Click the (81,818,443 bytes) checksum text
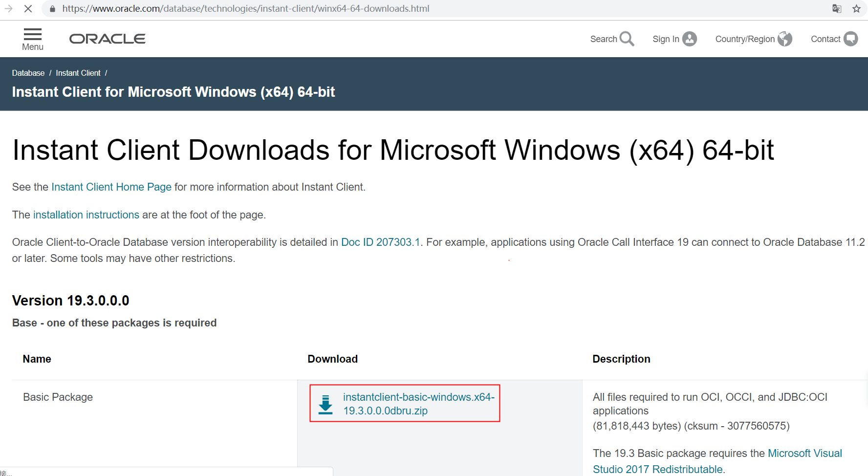 pos(691,426)
